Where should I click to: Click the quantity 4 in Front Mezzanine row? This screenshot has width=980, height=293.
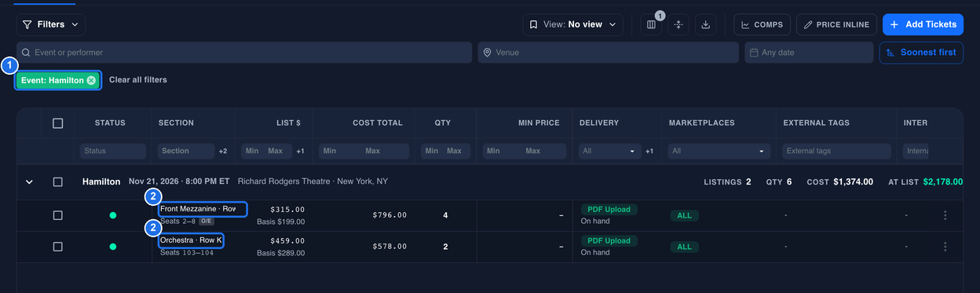pos(445,215)
